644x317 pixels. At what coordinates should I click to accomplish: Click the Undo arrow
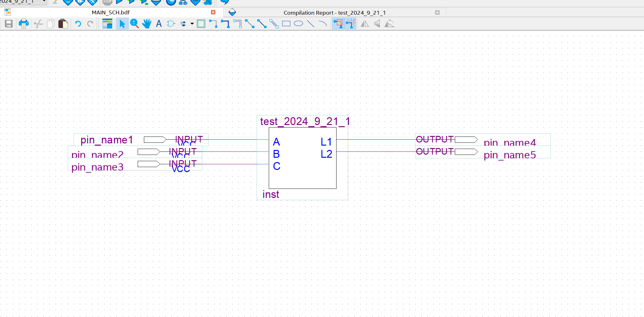coord(78,24)
